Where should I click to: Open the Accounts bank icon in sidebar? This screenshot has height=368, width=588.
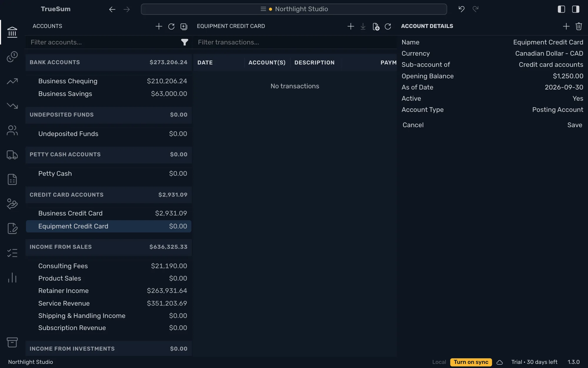(x=12, y=32)
